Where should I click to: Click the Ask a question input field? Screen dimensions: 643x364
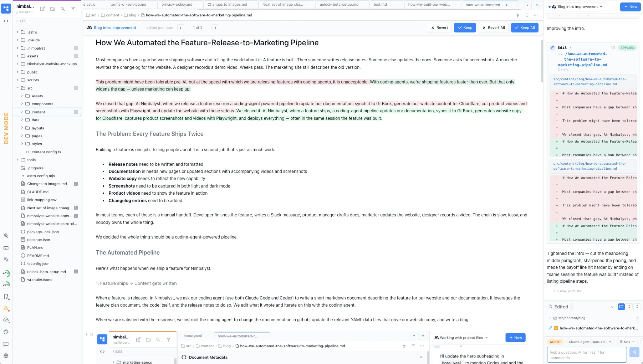pyautogui.click(x=587, y=355)
